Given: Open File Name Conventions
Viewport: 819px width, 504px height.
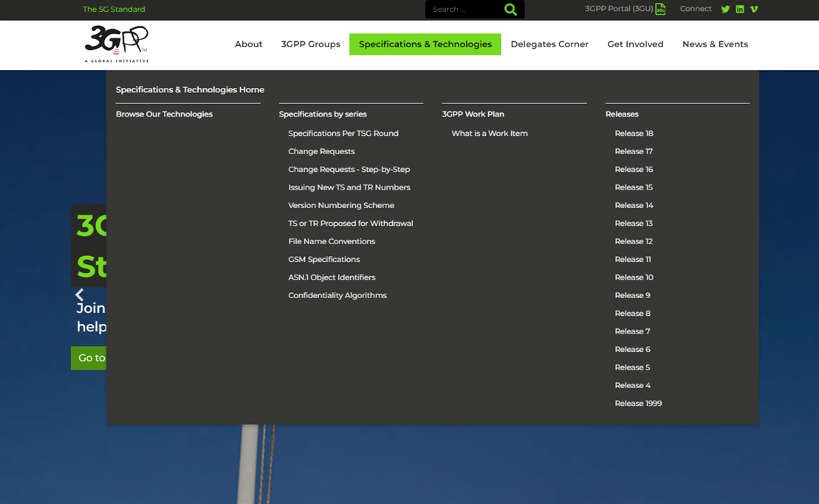Looking at the screenshot, I should point(332,241).
